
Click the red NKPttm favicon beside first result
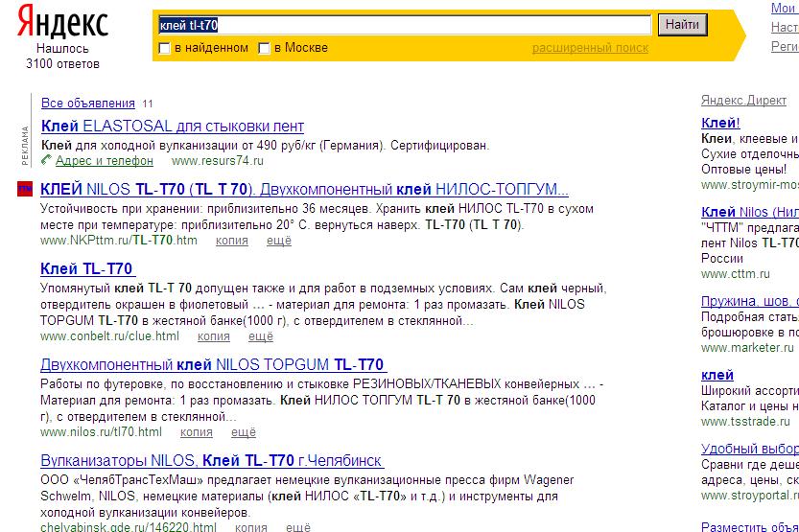click(25, 189)
